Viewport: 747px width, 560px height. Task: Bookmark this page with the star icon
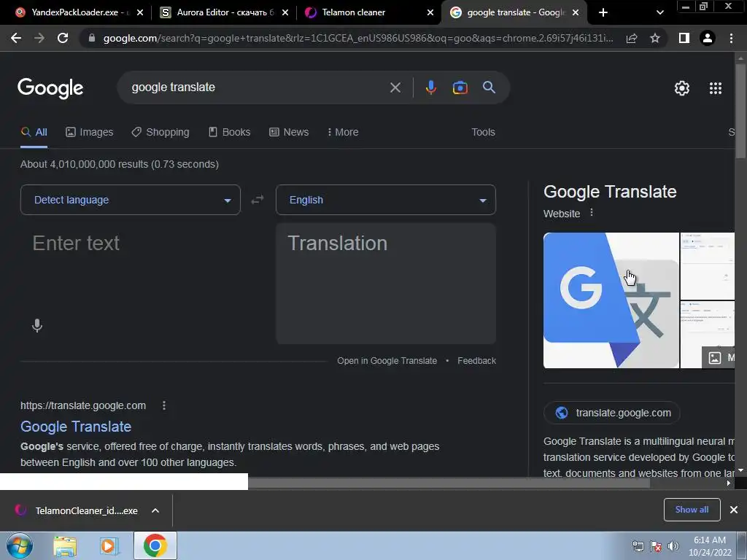coord(655,38)
